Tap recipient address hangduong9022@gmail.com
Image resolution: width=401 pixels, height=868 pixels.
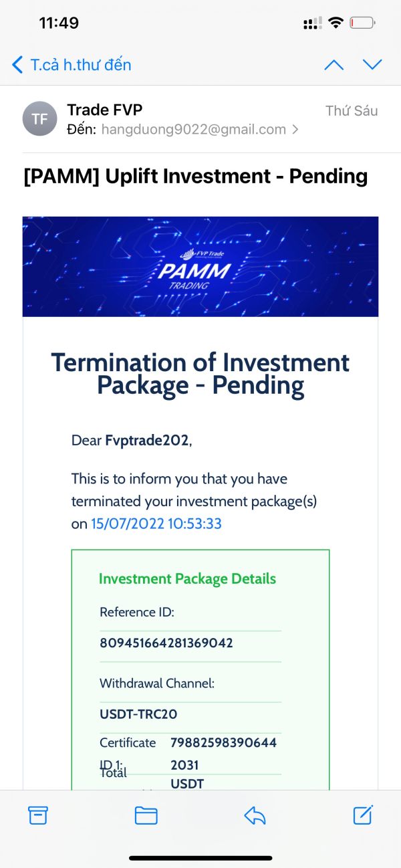193,130
